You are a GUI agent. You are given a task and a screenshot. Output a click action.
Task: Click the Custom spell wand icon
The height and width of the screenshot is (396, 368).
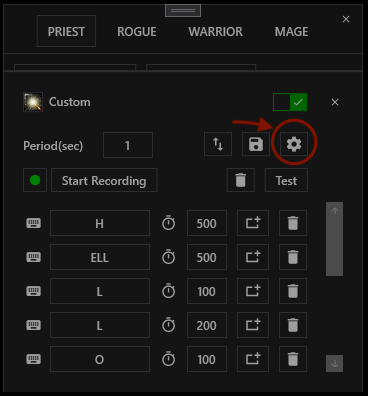click(33, 102)
